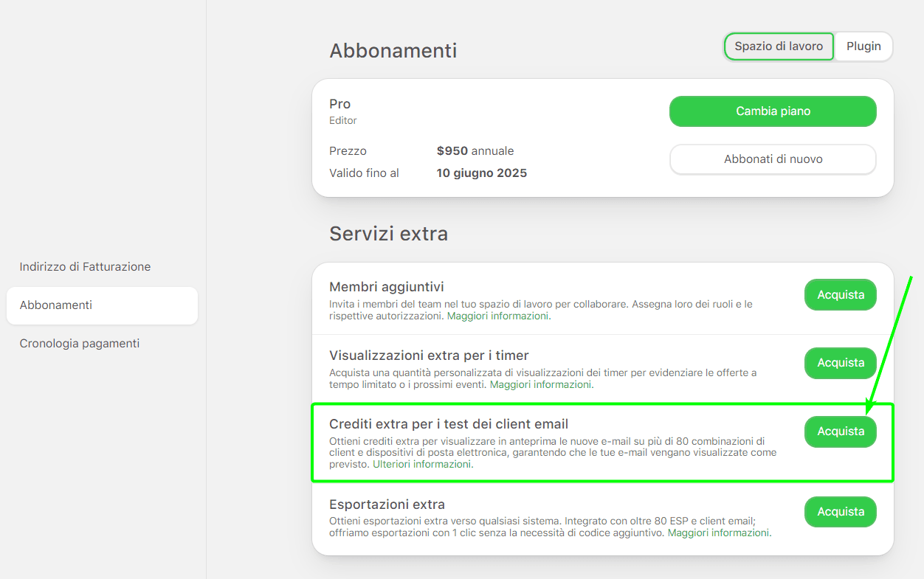The width and height of the screenshot is (924, 579).
Task: Click Acquista for Esportazioni extra
Action: (x=840, y=511)
